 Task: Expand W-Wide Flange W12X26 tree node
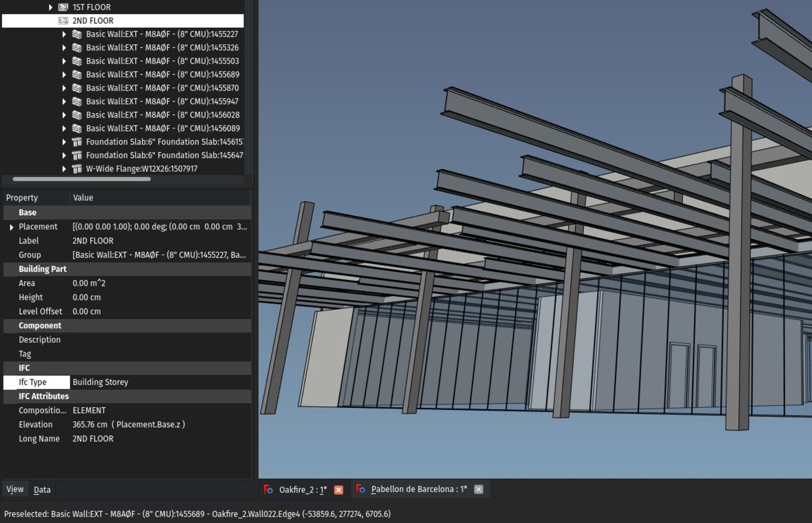pos(64,169)
